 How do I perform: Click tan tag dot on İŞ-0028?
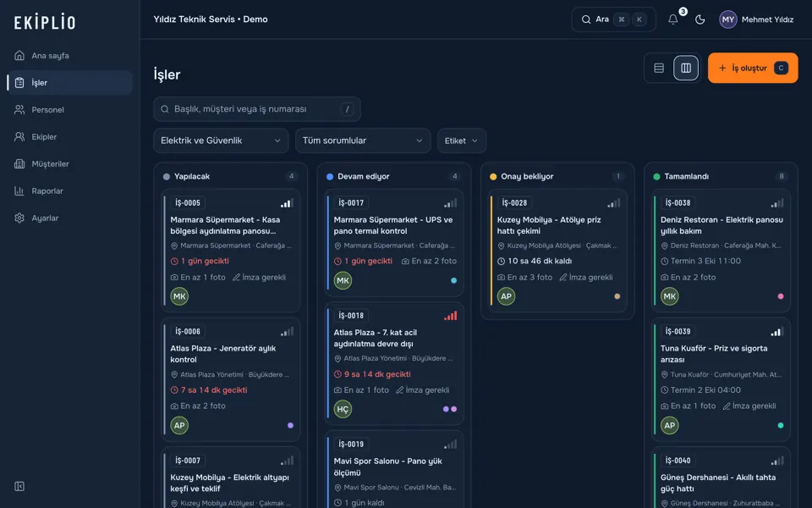pos(617,296)
